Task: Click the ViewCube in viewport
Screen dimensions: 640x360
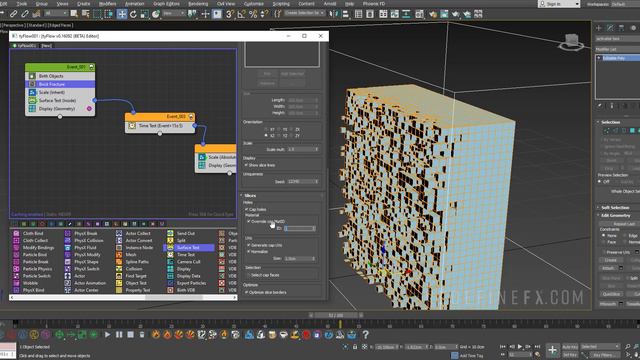Action: (x=571, y=42)
